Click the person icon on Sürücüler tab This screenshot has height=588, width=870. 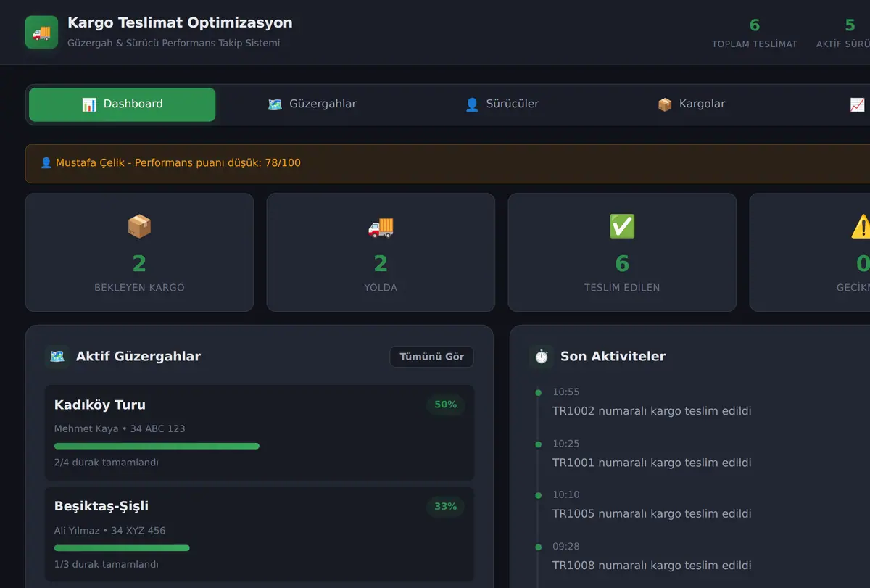pyautogui.click(x=472, y=104)
